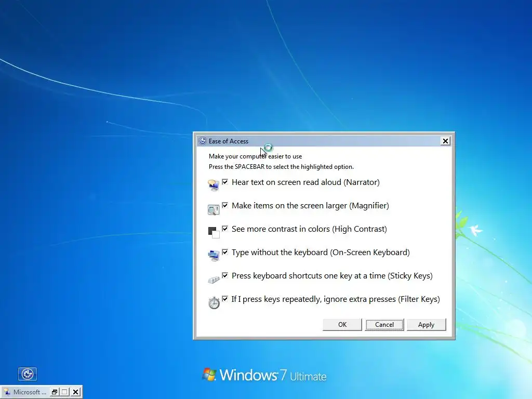Uncheck the Magnifier checkbox
This screenshot has height=399, width=532.
pyautogui.click(x=225, y=205)
